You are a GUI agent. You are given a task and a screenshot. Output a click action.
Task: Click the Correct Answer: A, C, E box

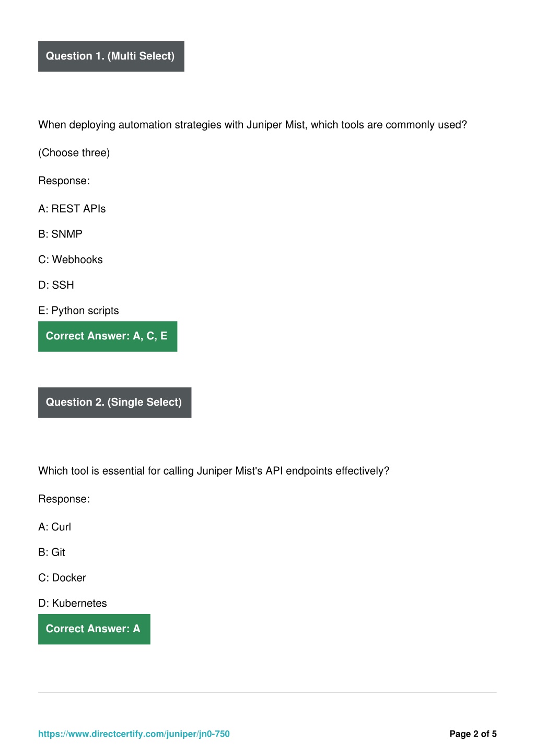pyautogui.click(x=108, y=336)
